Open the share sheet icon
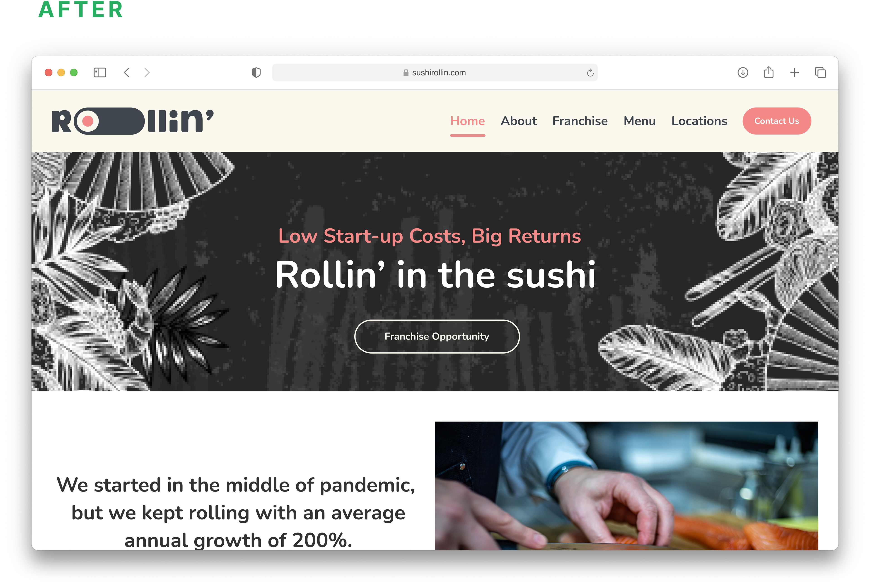 [768, 72]
